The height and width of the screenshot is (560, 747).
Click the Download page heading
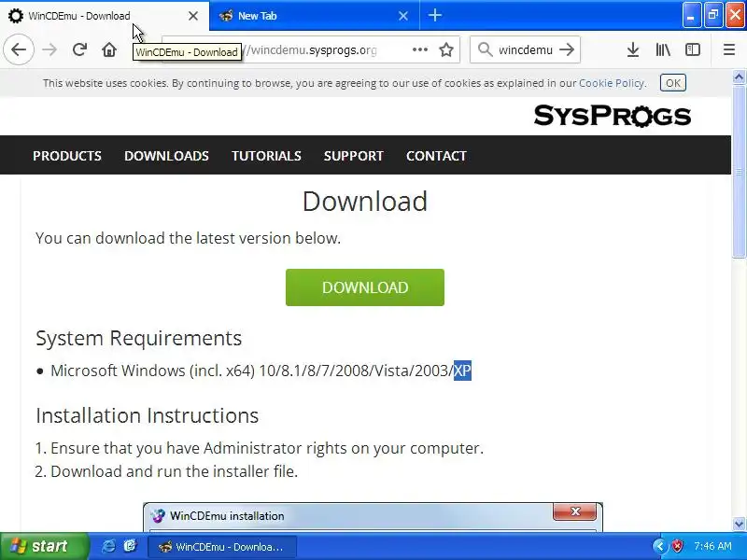(365, 201)
